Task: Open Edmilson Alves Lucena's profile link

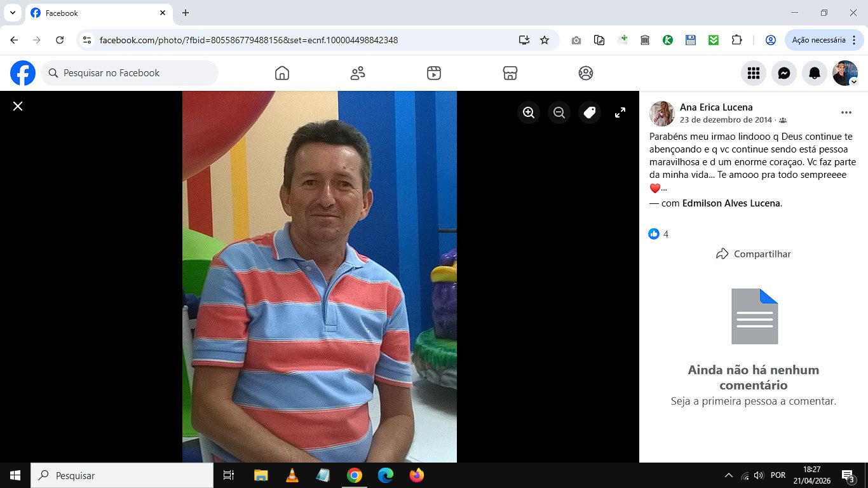Action: [731, 203]
